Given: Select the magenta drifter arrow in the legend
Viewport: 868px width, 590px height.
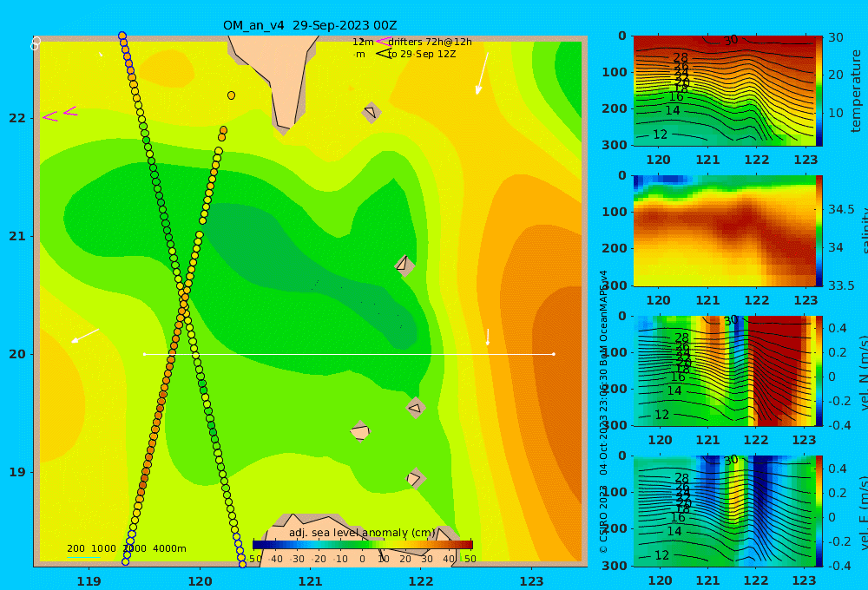Looking at the screenshot, I should [x=383, y=41].
